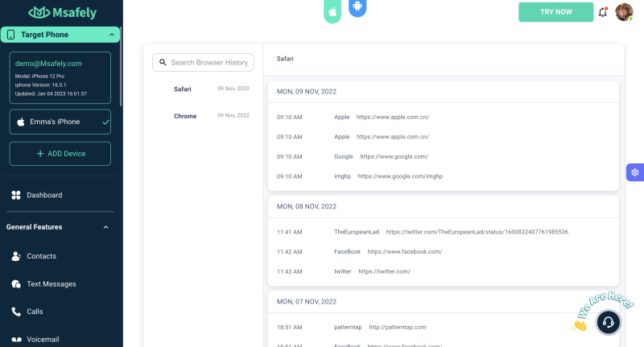Screen dimensions: 644x347
Task: Click the Safari heading above the history
Action: [x=285, y=59]
